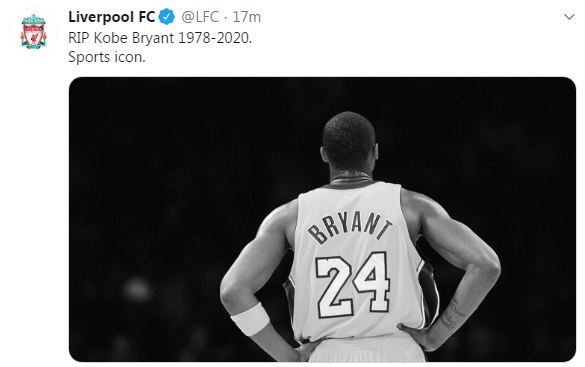Open the Liverpool FC display name link

click(x=111, y=17)
